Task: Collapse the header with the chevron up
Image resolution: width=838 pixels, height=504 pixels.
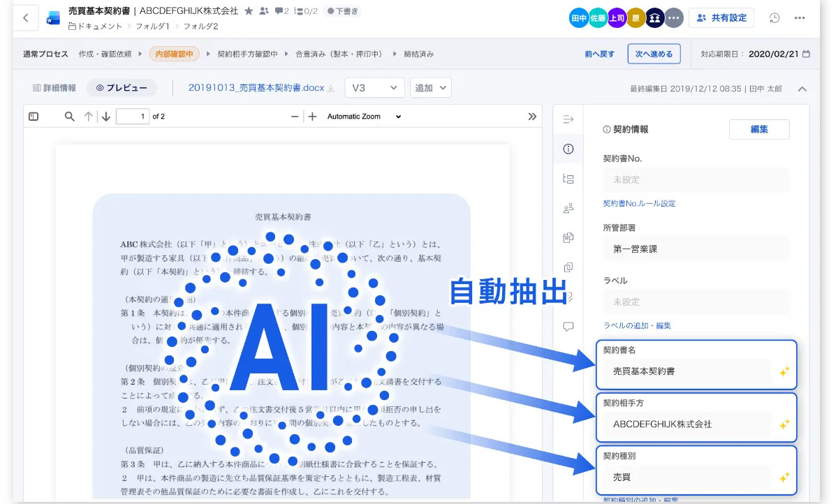Action: [802, 89]
